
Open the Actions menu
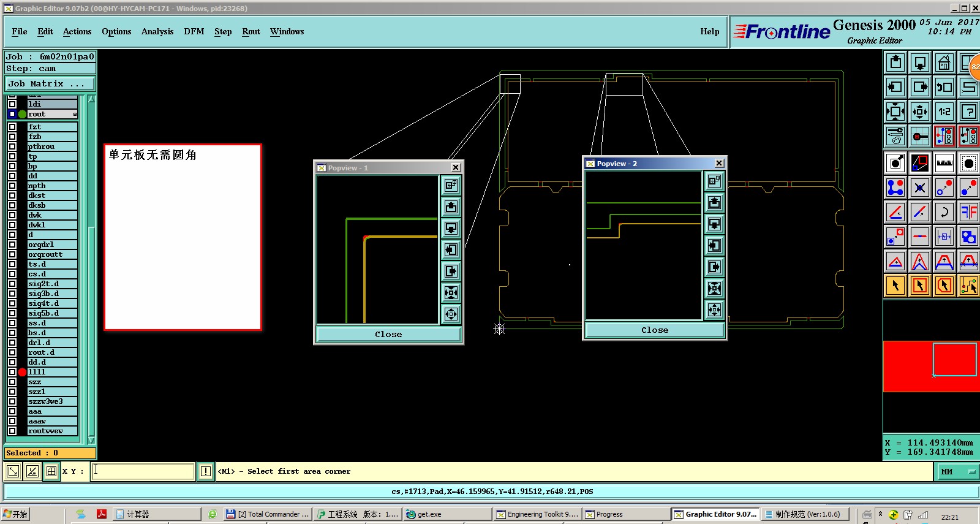tap(77, 31)
